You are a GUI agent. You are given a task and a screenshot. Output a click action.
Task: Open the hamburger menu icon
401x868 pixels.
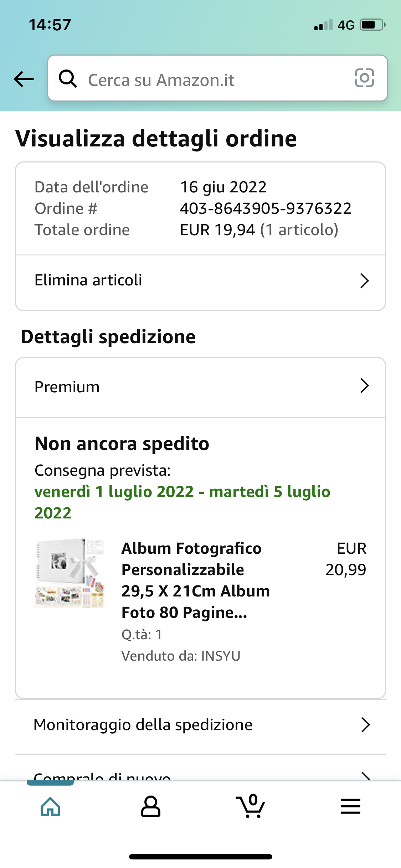tap(350, 807)
